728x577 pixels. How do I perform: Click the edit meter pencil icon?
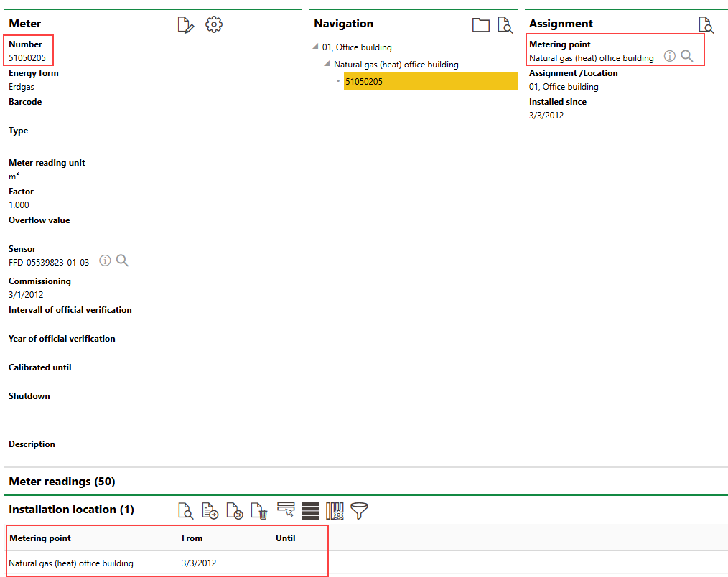pyautogui.click(x=186, y=25)
